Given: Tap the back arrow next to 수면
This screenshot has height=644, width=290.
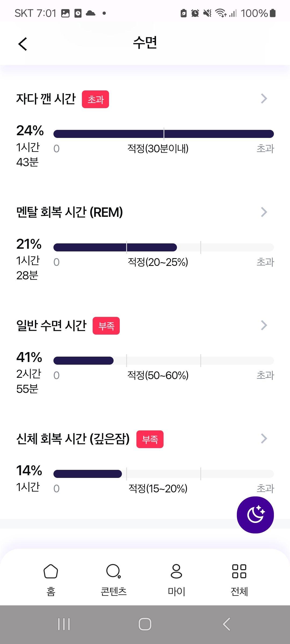Looking at the screenshot, I should point(23,44).
